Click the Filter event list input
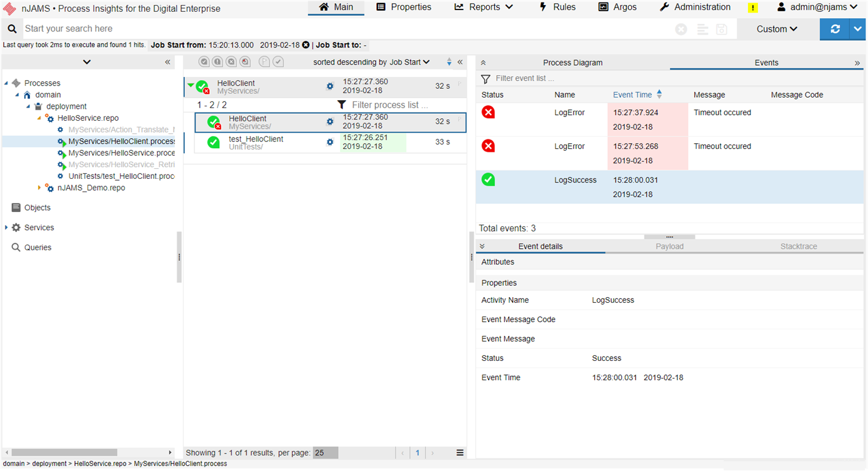Image resolution: width=868 pixels, height=471 pixels. (x=678, y=79)
